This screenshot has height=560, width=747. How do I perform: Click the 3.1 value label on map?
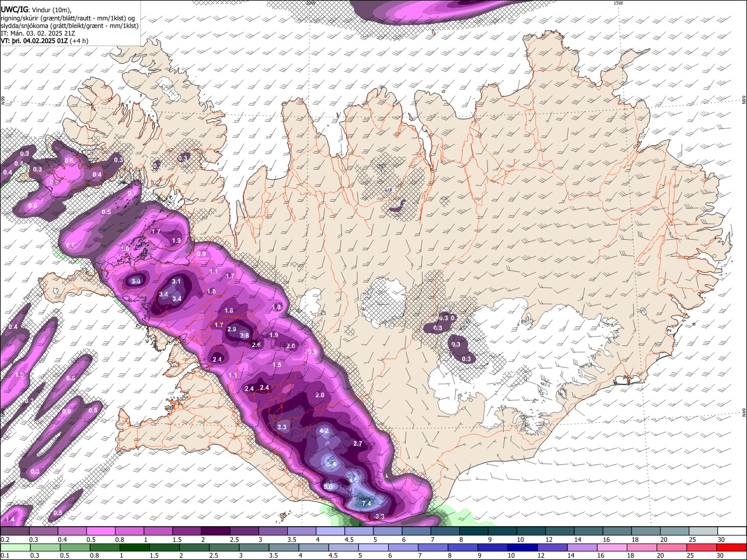pyautogui.click(x=177, y=281)
